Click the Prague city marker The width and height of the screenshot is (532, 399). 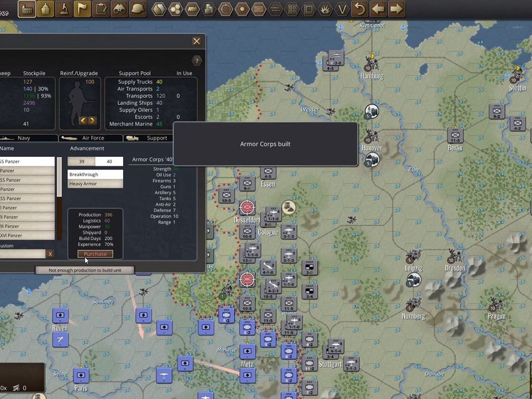496,304
